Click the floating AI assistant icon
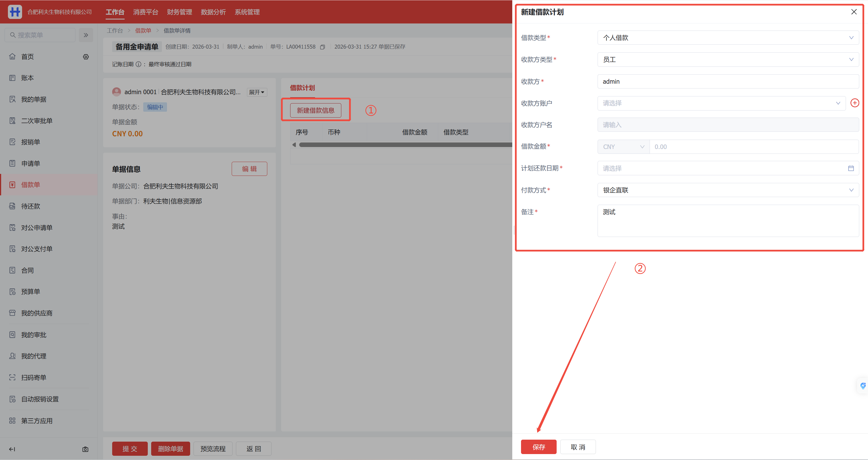The width and height of the screenshot is (868, 460). [x=863, y=385]
